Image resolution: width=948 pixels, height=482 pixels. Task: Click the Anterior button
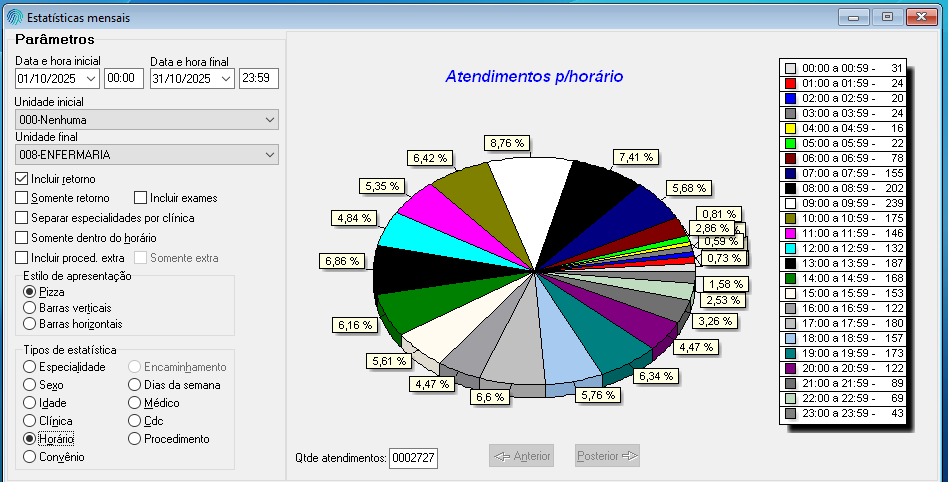click(x=520, y=456)
